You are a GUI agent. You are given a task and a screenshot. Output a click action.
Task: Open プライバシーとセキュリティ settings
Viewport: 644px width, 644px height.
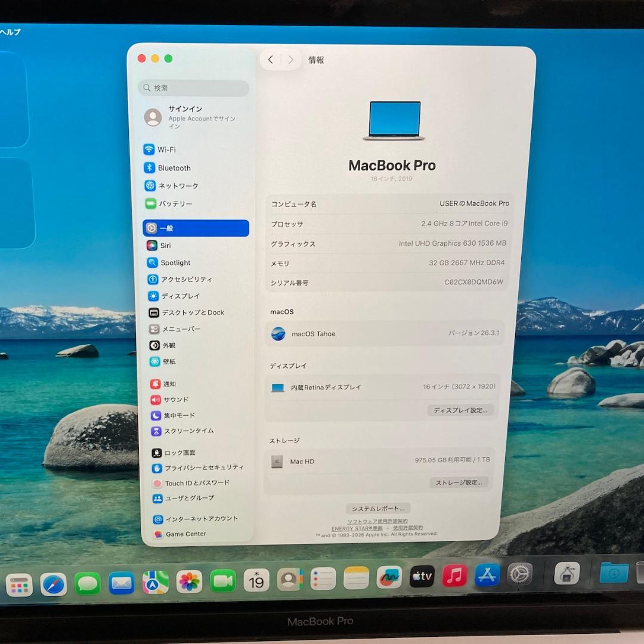pyautogui.click(x=198, y=468)
